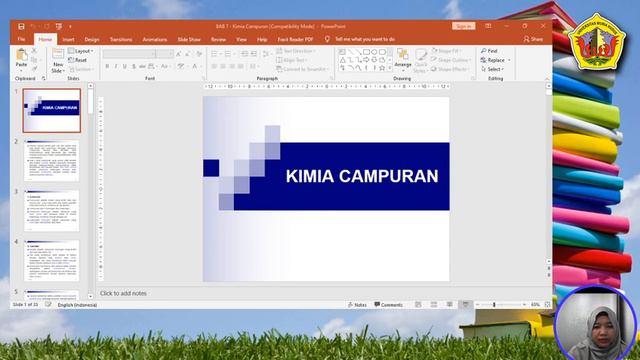The width and height of the screenshot is (640, 360).
Task: Open the Notes pane from status bar
Action: pyautogui.click(x=357, y=305)
